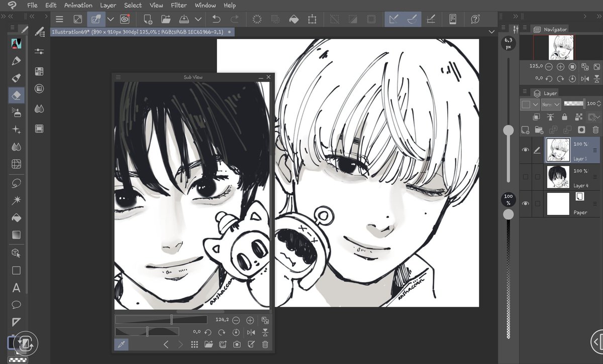Open the Edit menu
The width and height of the screenshot is (603, 364).
(x=51, y=5)
